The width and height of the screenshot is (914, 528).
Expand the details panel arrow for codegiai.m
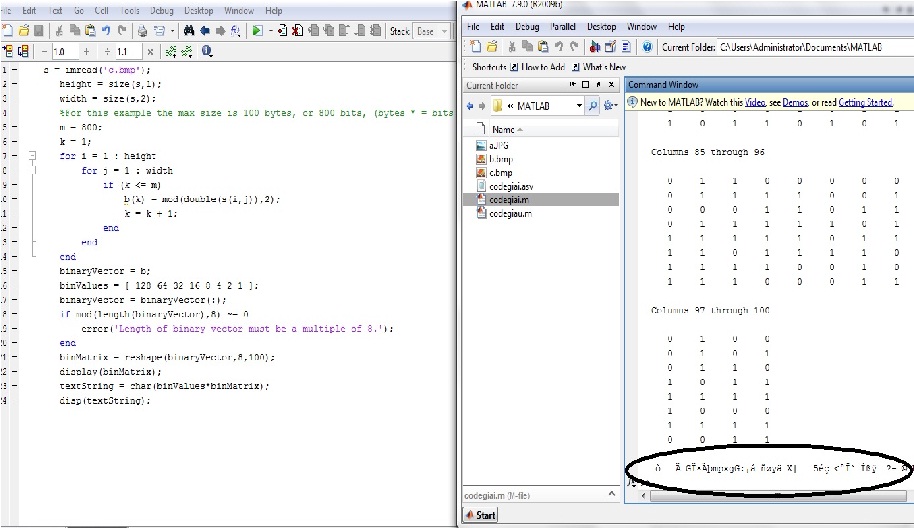click(x=612, y=493)
